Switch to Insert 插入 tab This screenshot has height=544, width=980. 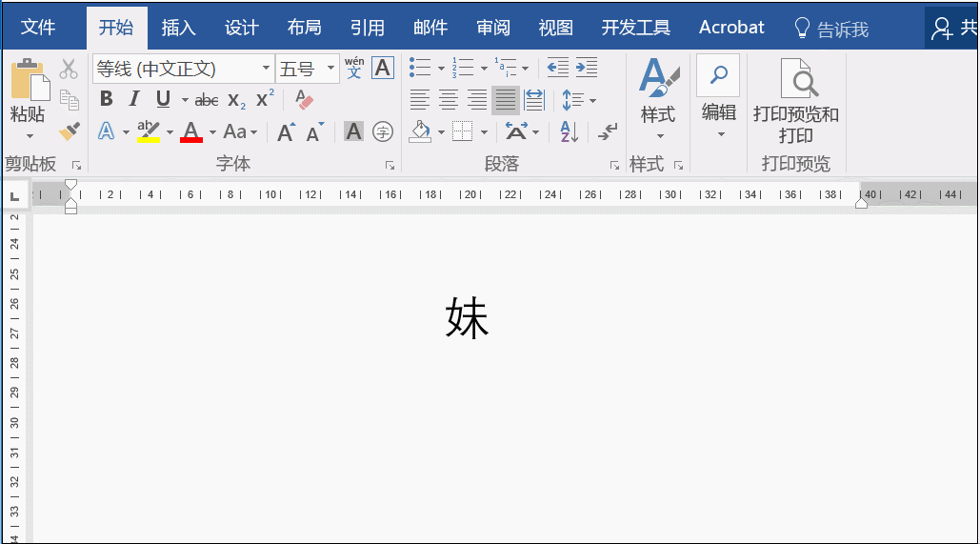click(x=179, y=28)
